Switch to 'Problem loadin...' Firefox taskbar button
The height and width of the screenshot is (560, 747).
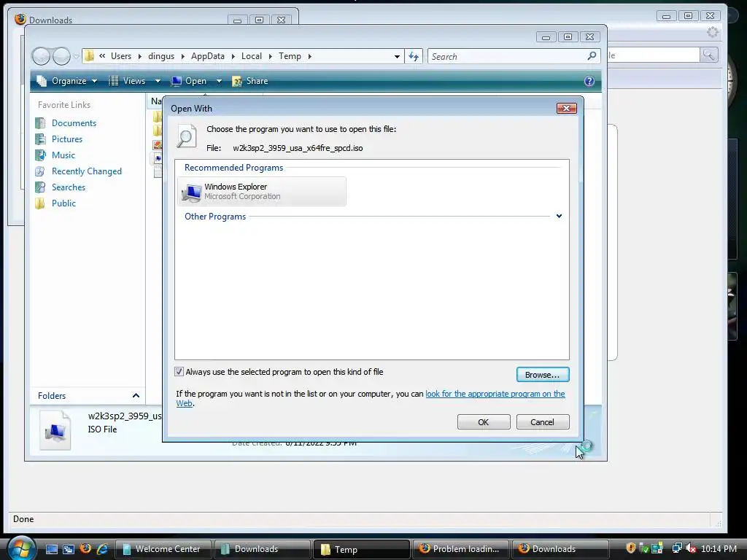pyautogui.click(x=460, y=549)
